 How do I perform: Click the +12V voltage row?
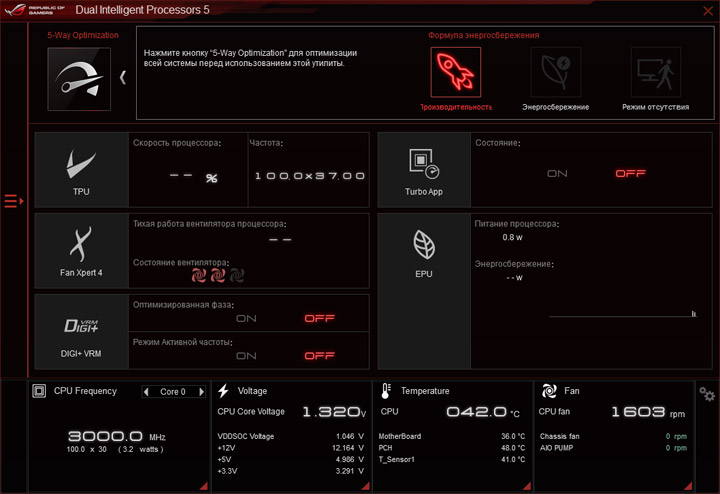point(291,448)
